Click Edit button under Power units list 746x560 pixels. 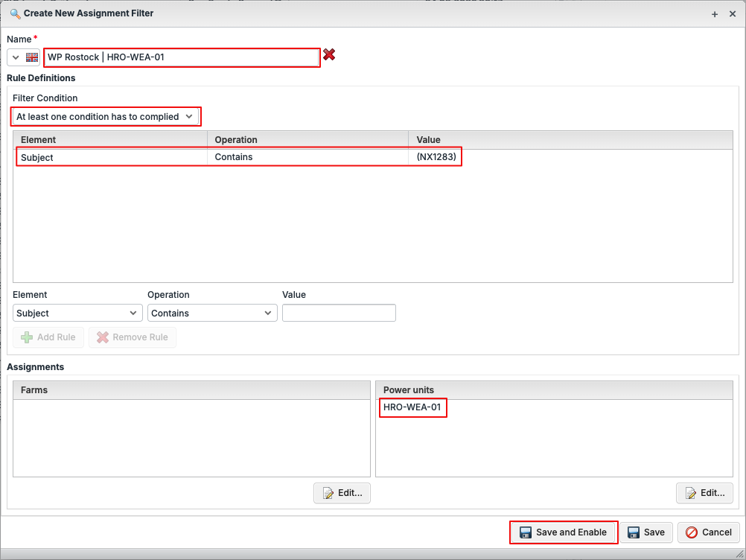(704, 493)
